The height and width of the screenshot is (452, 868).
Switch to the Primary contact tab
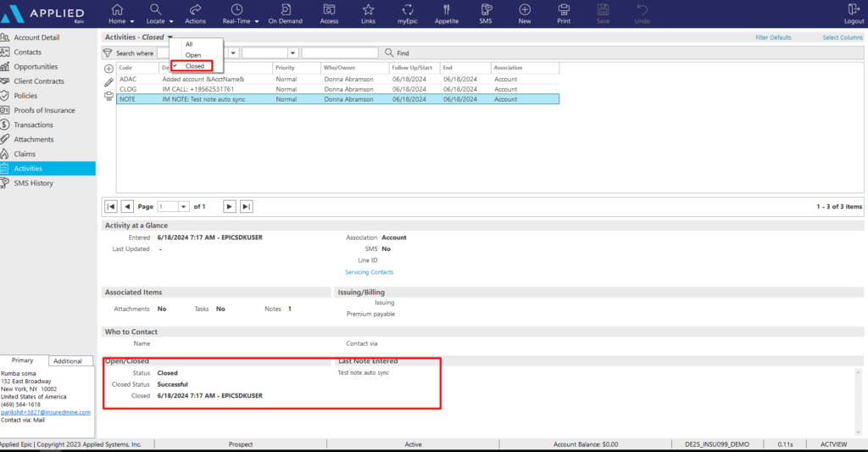[x=23, y=360]
